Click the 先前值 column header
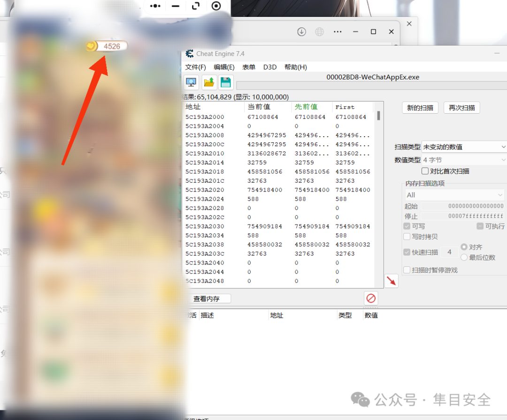 pyautogui.click(x=312, y=107)
